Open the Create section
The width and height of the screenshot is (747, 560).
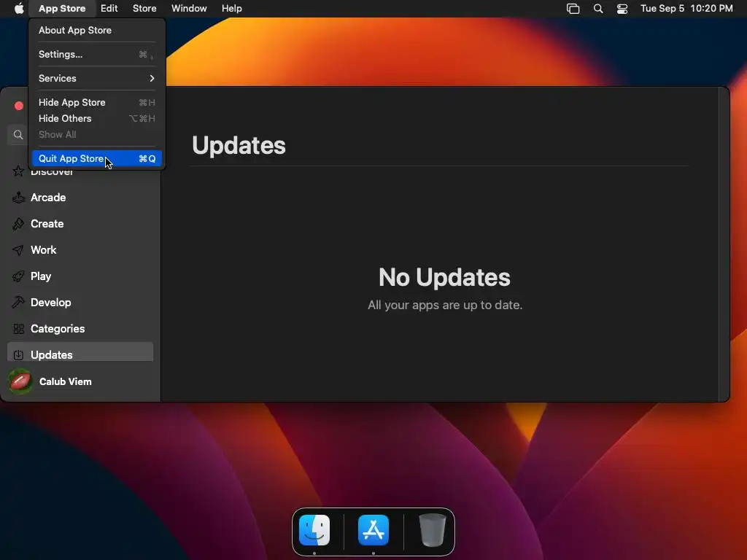80,224
